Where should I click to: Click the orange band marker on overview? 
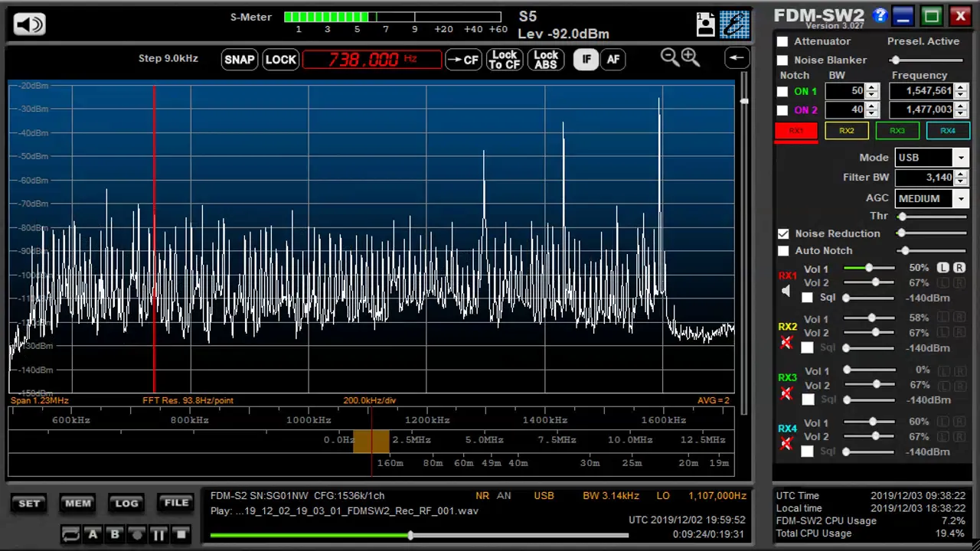(371, 442)
